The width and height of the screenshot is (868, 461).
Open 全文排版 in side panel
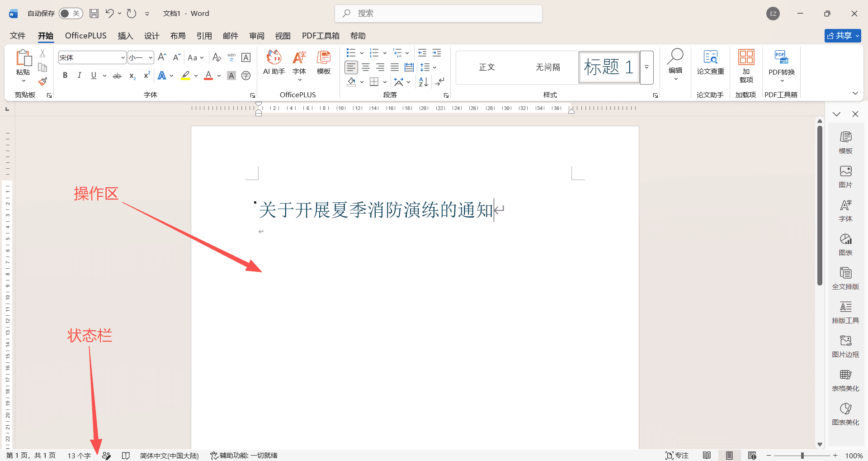845,278
